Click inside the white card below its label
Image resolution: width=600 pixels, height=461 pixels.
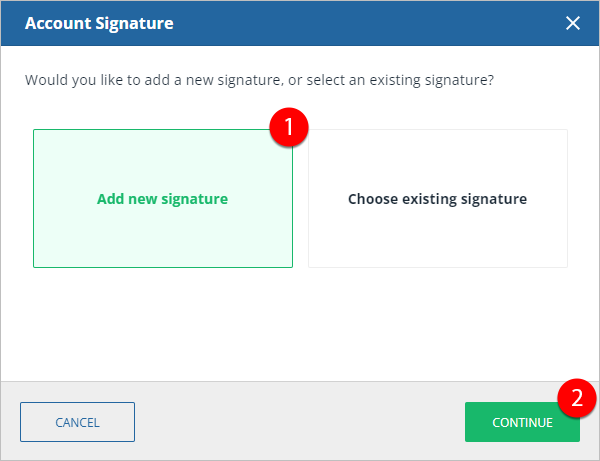437,240
